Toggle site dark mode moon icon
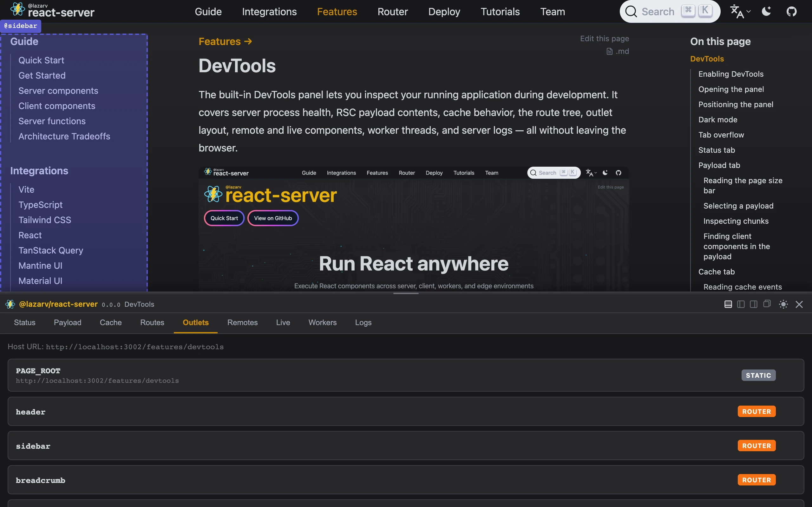 click(x=766, y=12)
